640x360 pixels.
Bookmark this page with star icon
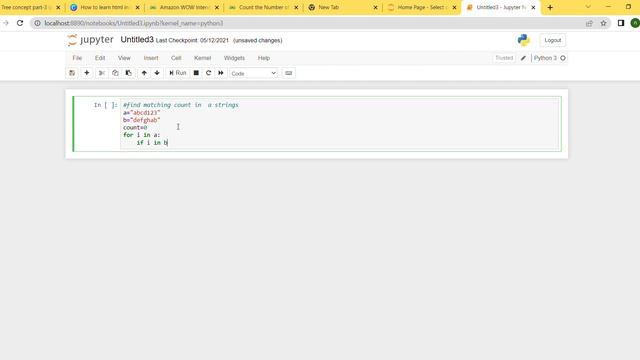(x=603, y=23)
